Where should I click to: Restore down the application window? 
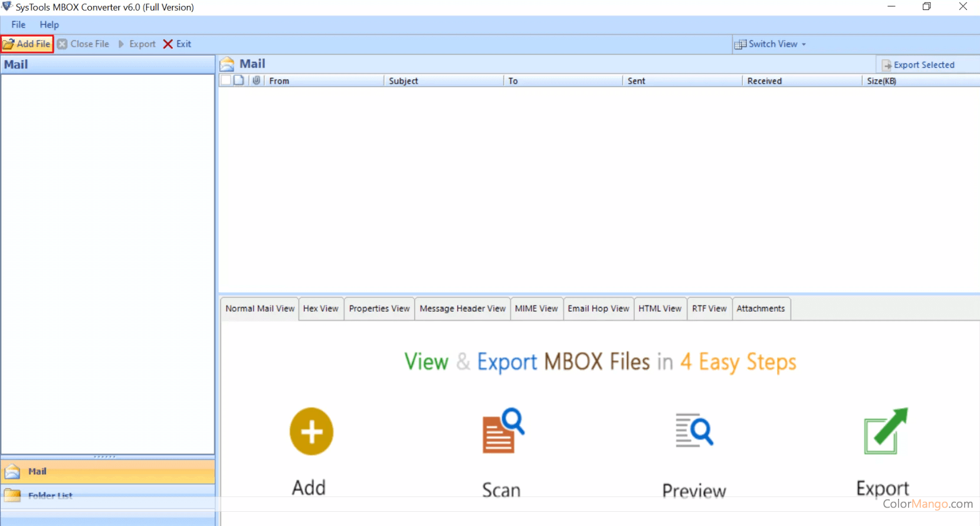pyautogui.click(x=926, y=6)
